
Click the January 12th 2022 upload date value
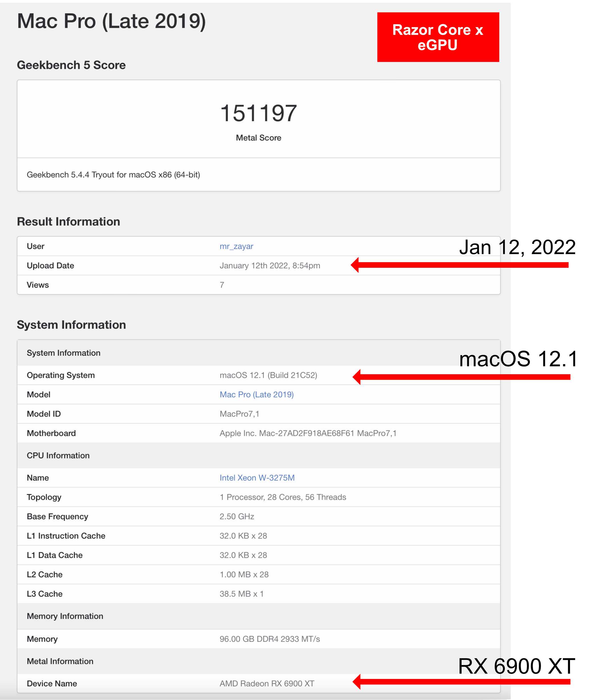pos(270,266)
